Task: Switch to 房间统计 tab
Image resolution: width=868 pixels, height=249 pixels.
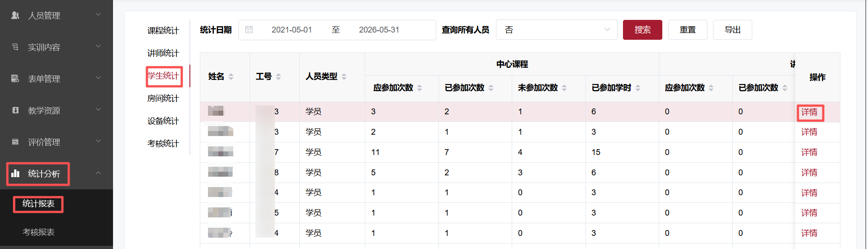Action: pyautogui.click(x=163, y=98)
